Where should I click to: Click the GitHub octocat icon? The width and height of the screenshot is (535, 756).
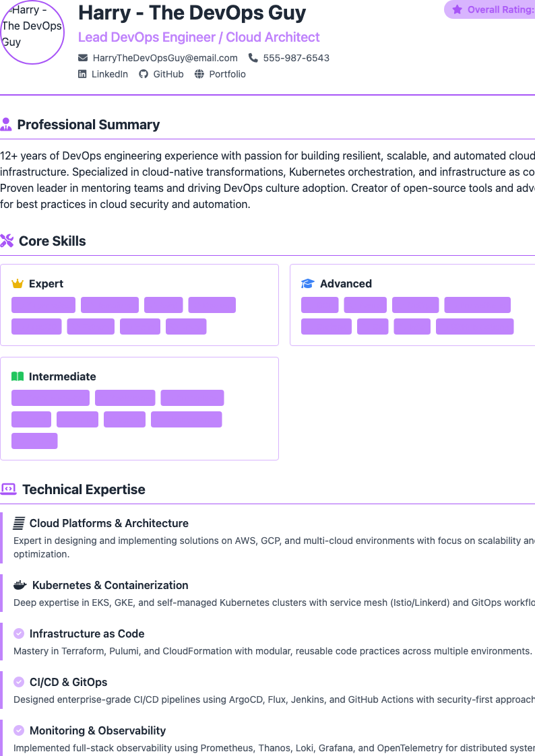click(x=144, y=74)
